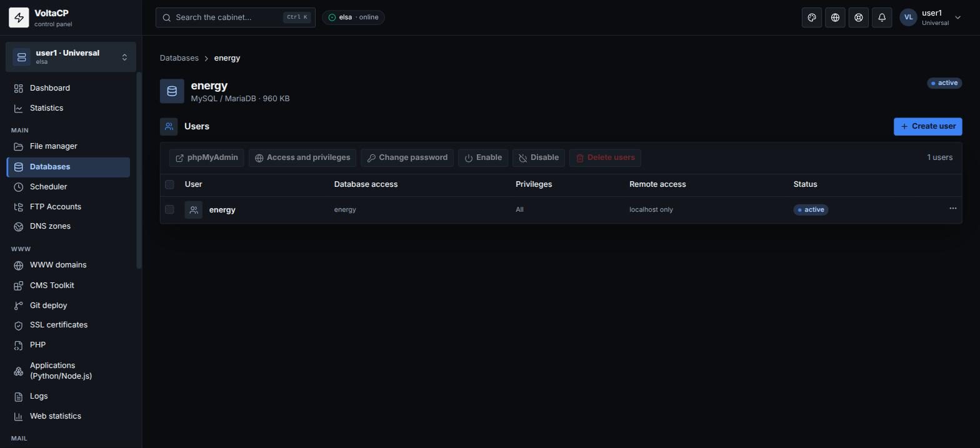The image size is (980, 448).
Task: Click 'MySQL / MariaDB · 960 KB' subtitle
Action: [240, 99]
